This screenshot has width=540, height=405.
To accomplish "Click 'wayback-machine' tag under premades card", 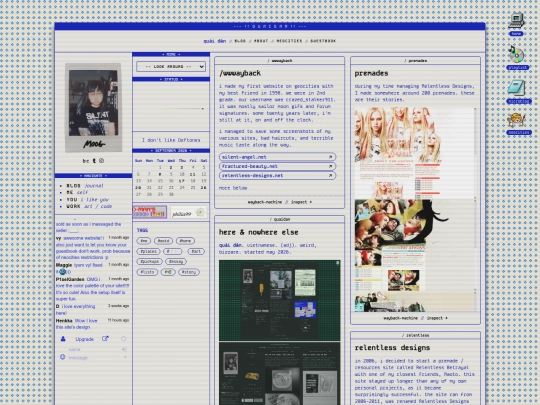I will click(x=400, y=318).
